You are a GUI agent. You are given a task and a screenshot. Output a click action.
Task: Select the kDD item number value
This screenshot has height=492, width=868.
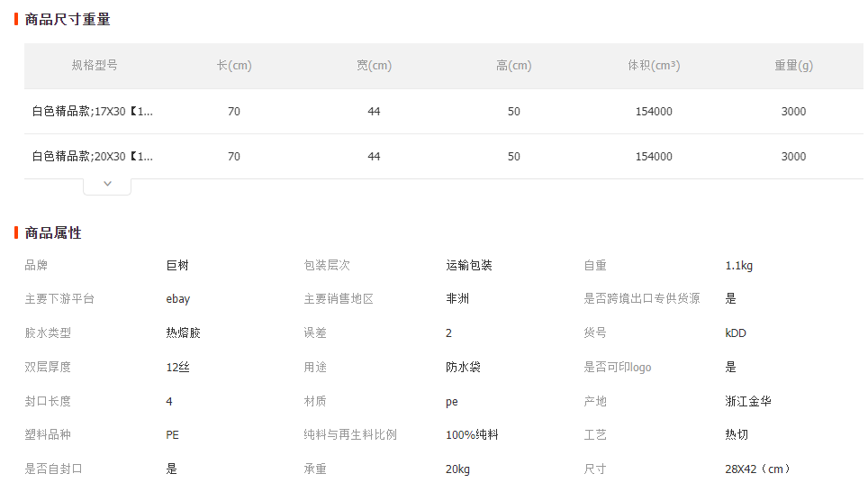(x=736, y=333)
